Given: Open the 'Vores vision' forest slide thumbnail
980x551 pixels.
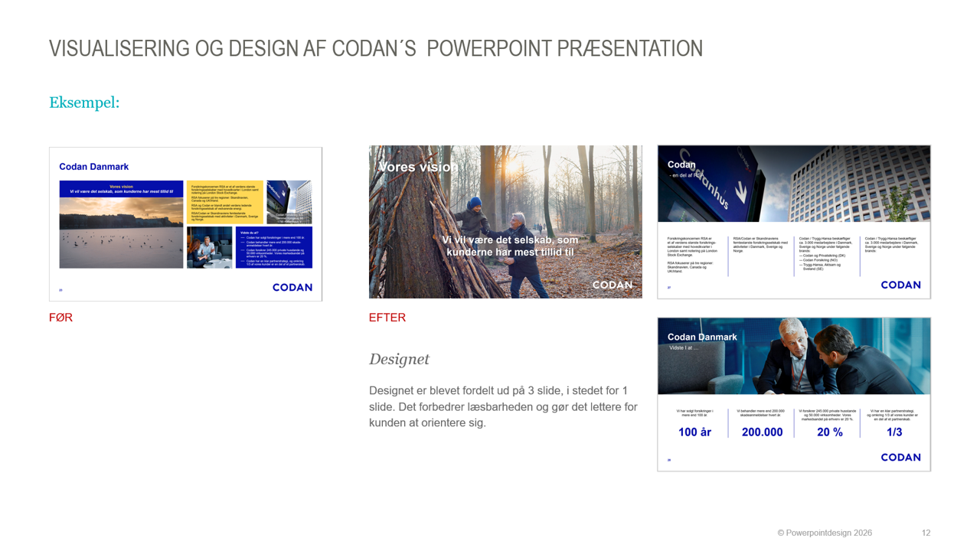Looking at the screenshot, I should [505, 222].
